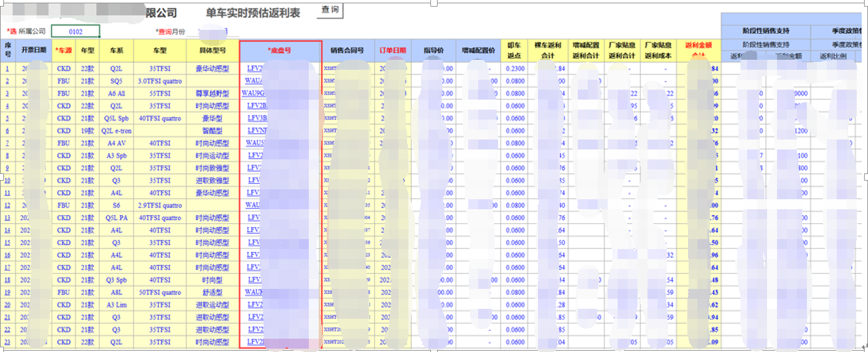Open chassis number link starting with WAUK
This screenshot has width=868, height=352.
tap(253, 292)
